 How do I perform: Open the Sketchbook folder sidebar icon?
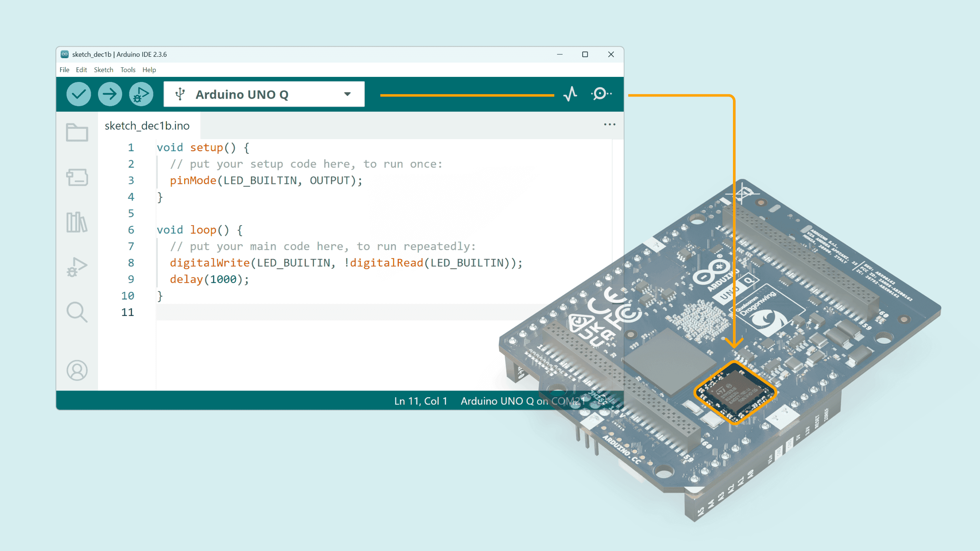point(77,133)
